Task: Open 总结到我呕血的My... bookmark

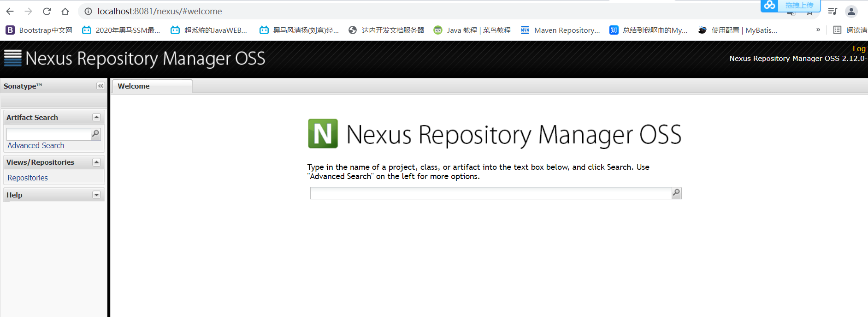Action: [x=649, y=30]
